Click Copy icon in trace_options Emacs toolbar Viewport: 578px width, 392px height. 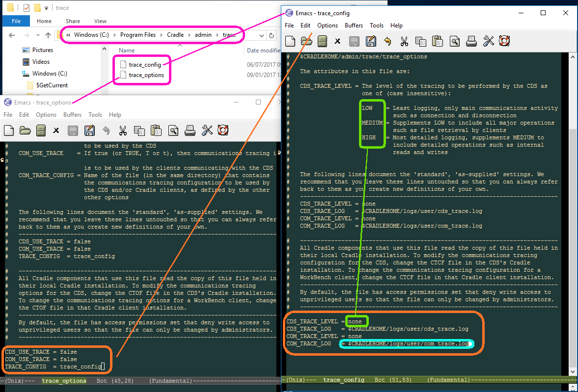click(139, 131)
